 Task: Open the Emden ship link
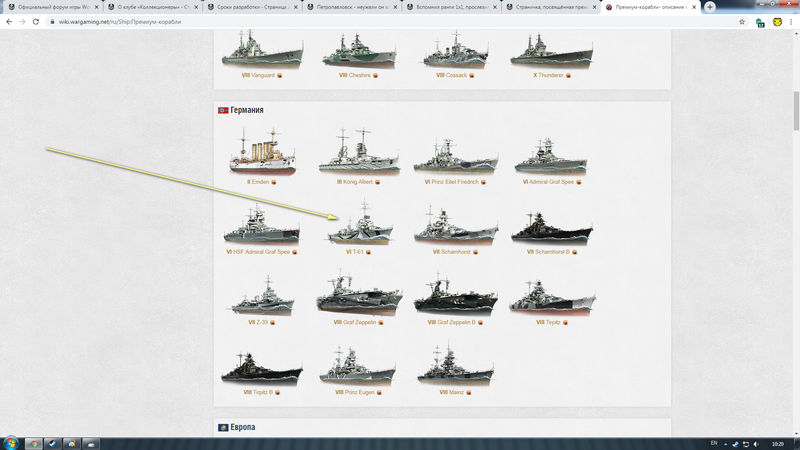[258, 182]
